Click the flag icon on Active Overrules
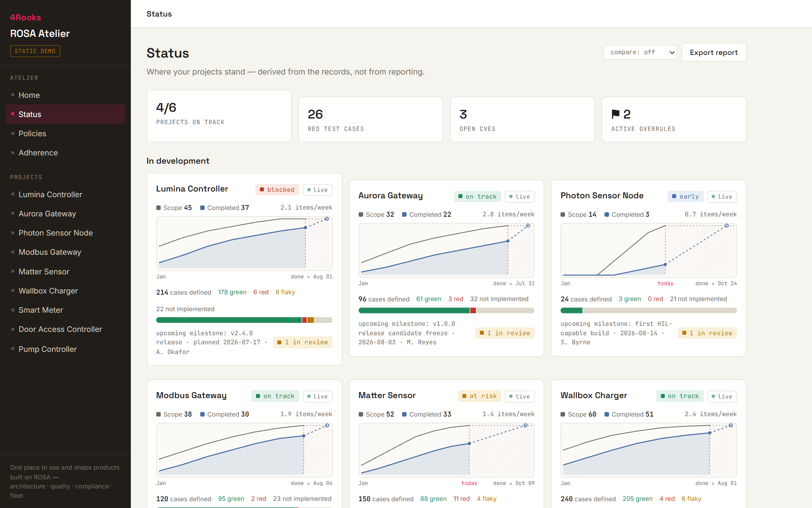 (615, 114)
